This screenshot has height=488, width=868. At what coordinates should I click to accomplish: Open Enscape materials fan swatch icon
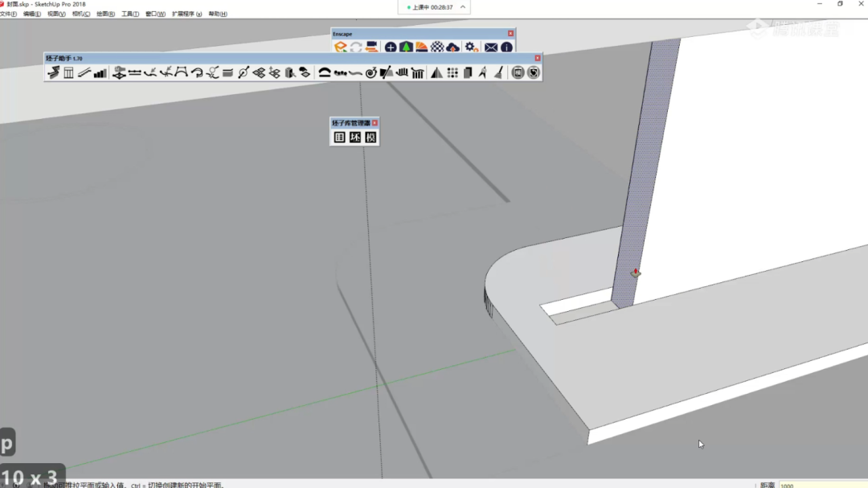(x=421, y=47)
